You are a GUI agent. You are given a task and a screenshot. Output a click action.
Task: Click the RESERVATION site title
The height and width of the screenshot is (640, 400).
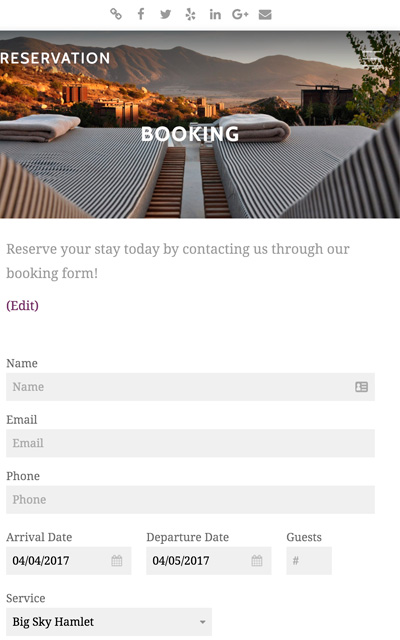[x=55, y=58]
